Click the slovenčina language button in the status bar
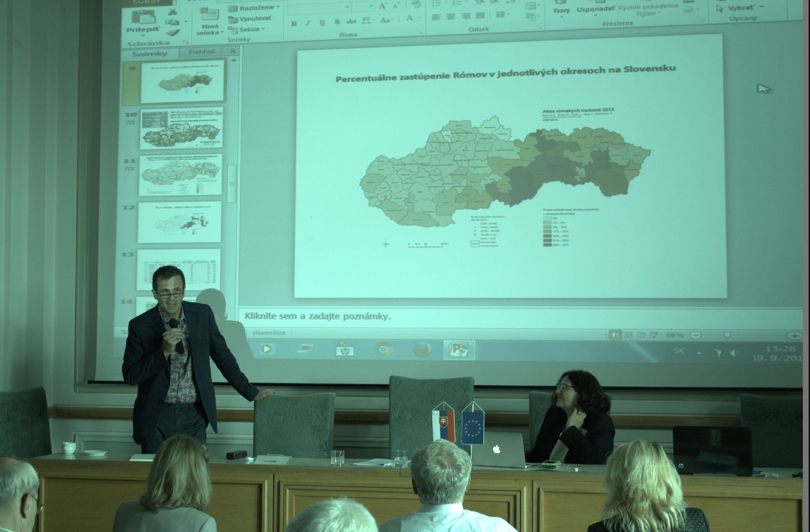The height and width of the screenshot is (532, 810). pos(269,333)
